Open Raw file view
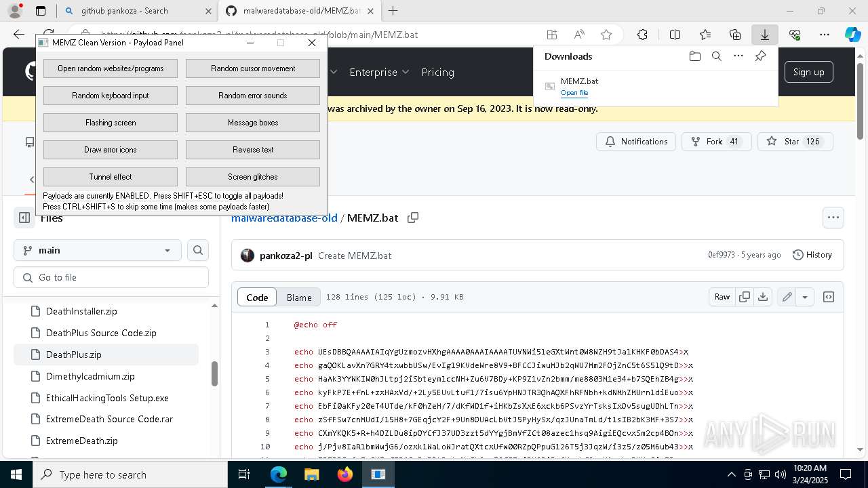This screenshot has height=488, width=868. tap(722, 297)
